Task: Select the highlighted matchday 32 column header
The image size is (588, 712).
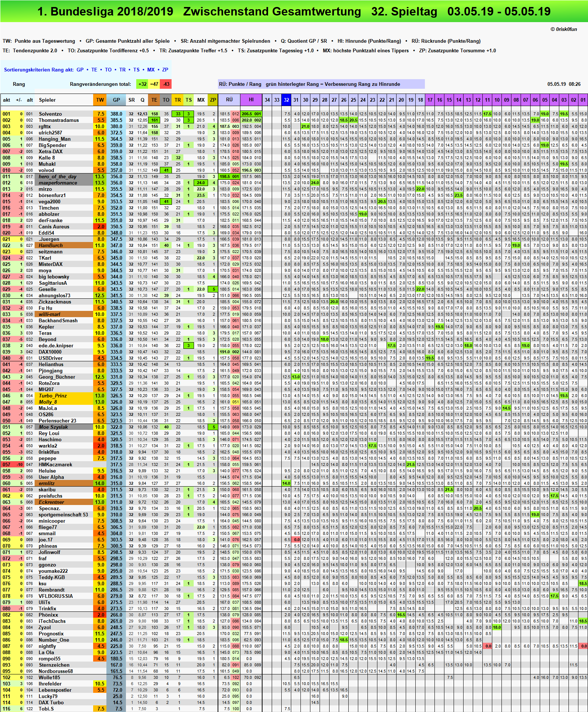Action: pos(286,100)
